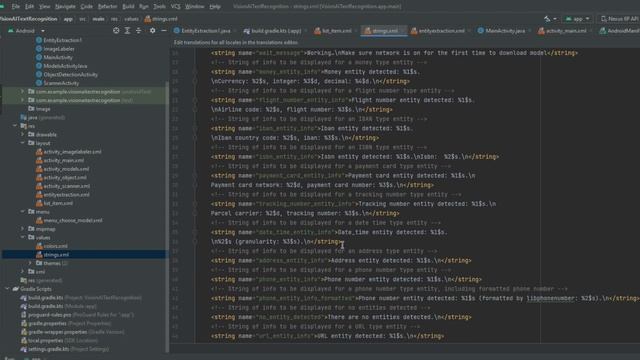Open the Run menu
The width and height of the screenshot is (640, 360).
(x=144, y=7)
